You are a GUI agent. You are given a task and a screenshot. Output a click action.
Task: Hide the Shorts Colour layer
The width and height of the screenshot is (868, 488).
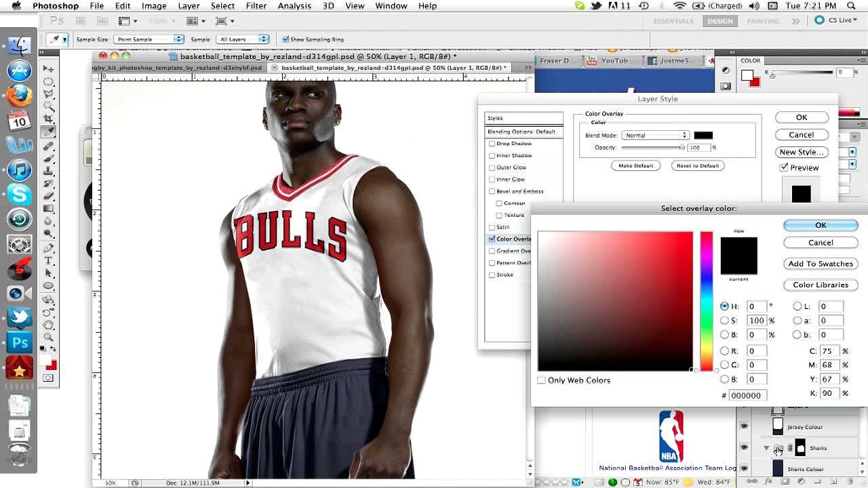click(x=744, y=468)
